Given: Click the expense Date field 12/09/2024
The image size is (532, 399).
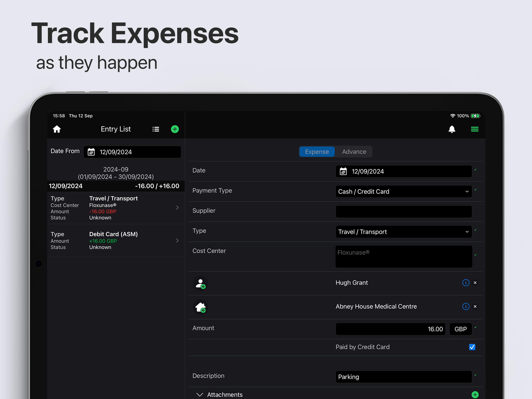Looking at the screenshot, I should 403,171.
